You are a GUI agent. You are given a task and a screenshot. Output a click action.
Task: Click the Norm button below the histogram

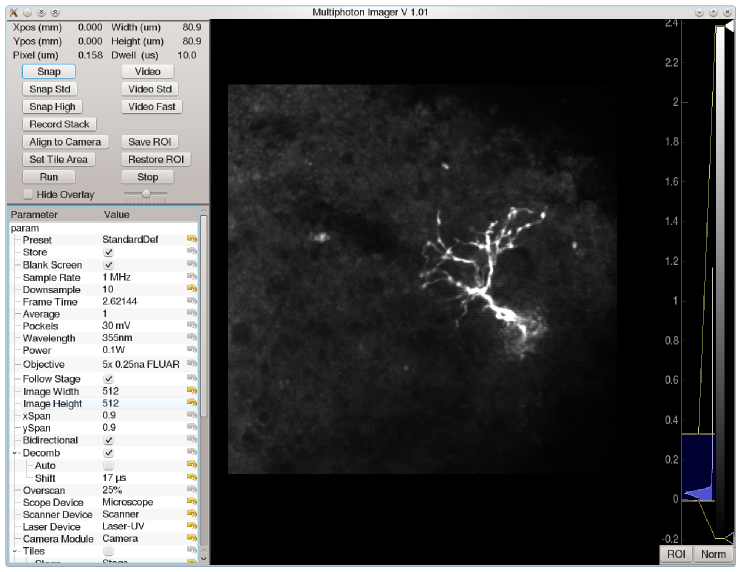714,554
